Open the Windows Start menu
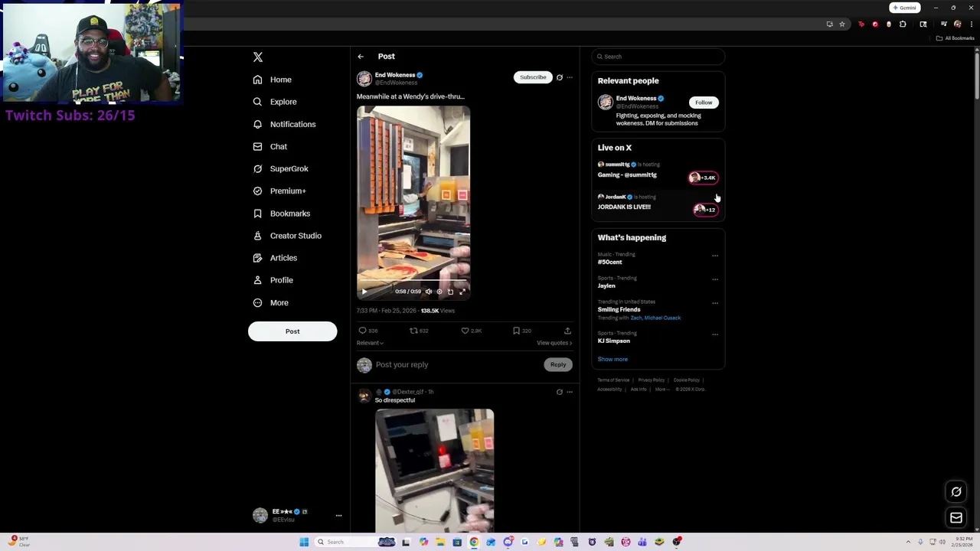This screenshot has width=980, height=551. click(304, 542)
